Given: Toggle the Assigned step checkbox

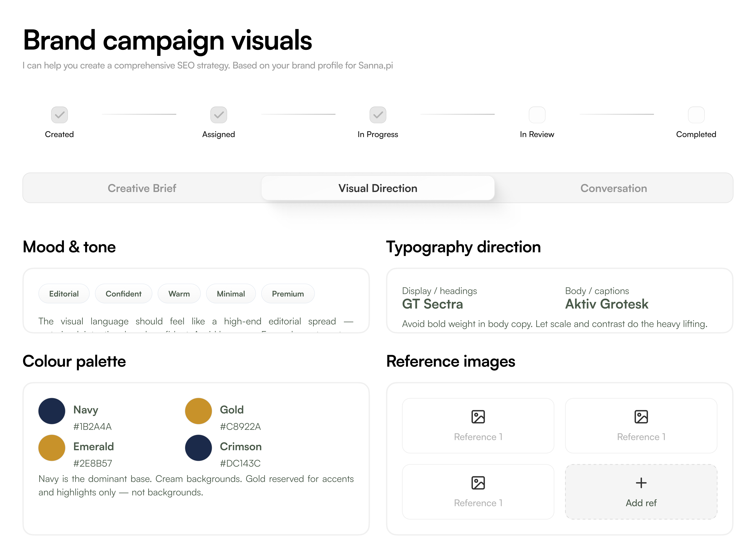Looking at the screenshot, I should pyautogui.click(x=219, y=115).
